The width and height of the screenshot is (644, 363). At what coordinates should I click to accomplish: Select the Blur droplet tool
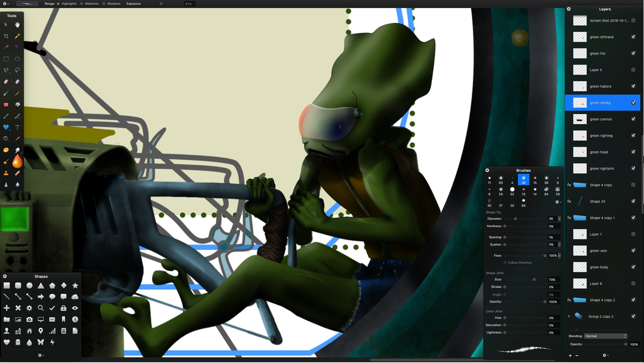point(17,184)
